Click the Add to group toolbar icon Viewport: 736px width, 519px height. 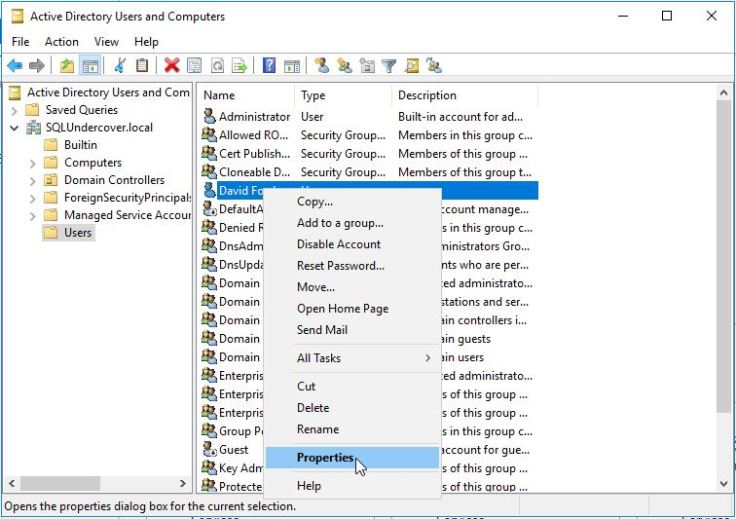click(434, 65)
